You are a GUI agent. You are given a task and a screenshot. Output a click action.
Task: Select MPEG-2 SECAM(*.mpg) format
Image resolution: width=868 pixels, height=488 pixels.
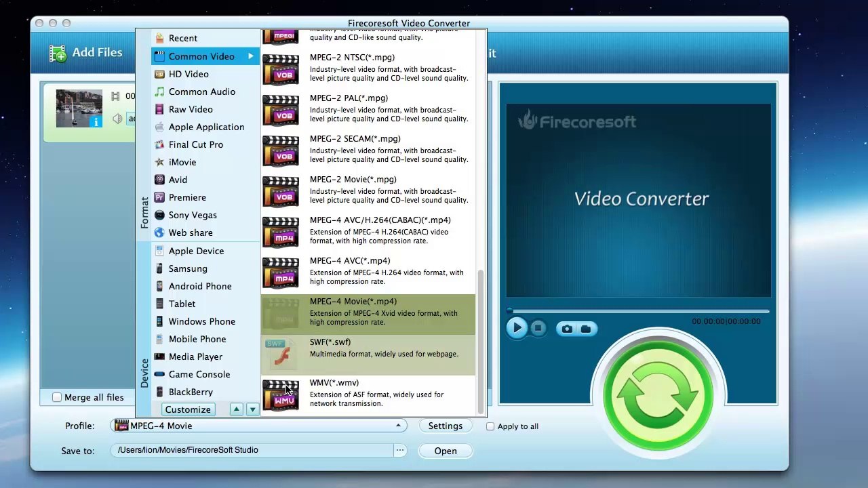368,150
